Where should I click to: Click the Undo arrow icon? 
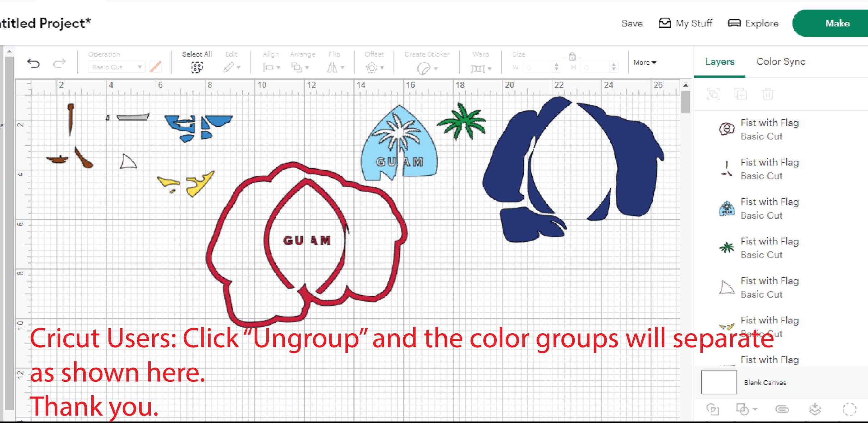click(x=33, y=63)
